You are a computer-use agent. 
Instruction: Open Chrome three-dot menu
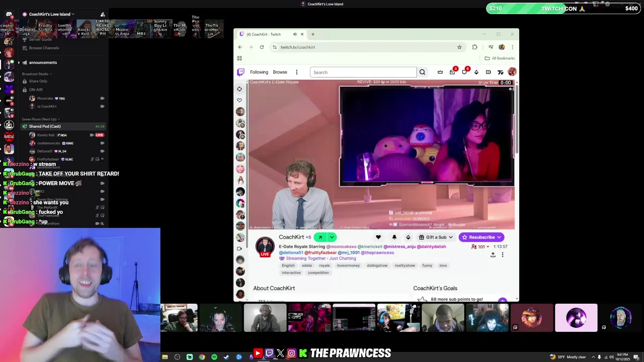[x=512, y=47]
